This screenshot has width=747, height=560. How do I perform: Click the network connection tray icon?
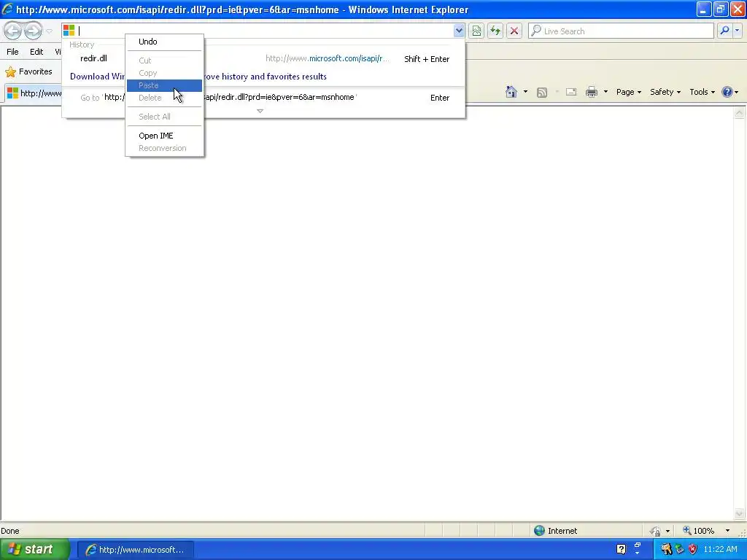[x=680, y=549]
